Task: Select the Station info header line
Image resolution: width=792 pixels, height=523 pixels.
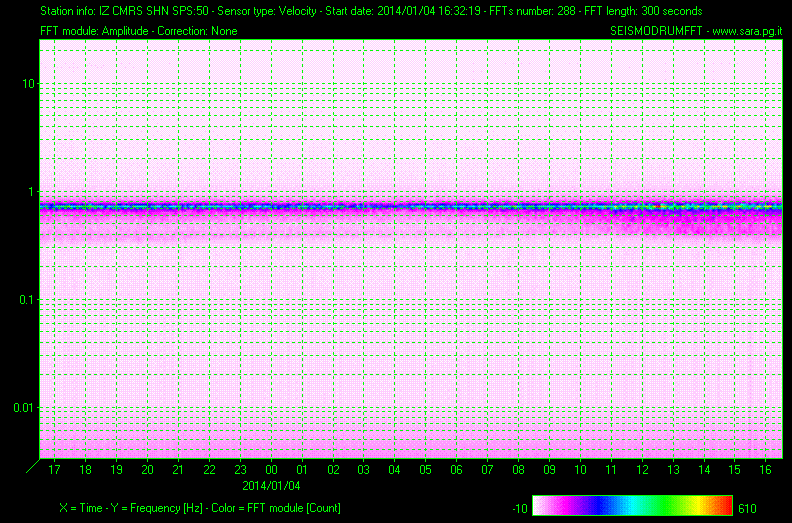Action: pos(371,11)
